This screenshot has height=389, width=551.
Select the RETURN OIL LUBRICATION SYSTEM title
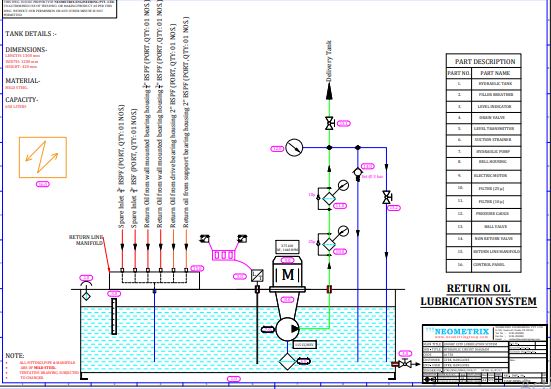tap(478, 295)
